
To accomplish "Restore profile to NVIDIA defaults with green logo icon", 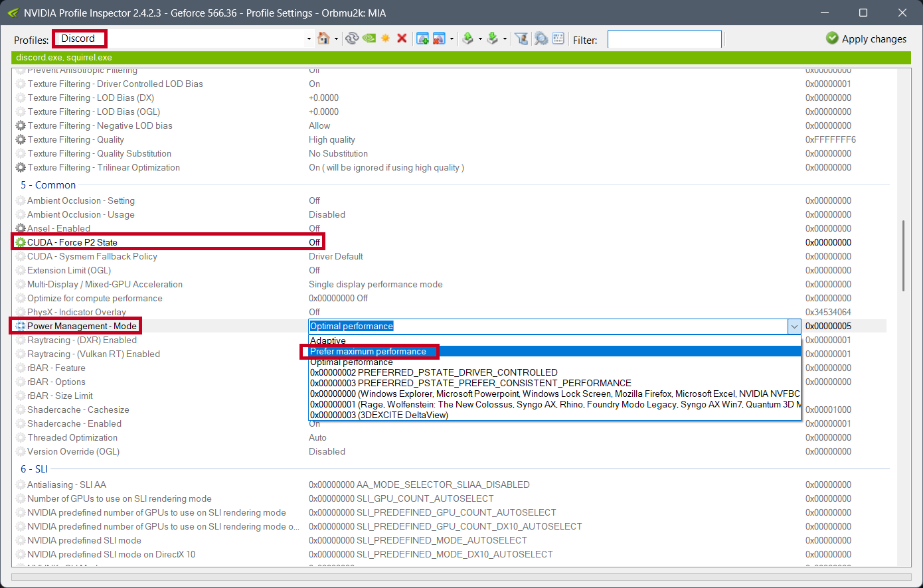I will (369, 38).
